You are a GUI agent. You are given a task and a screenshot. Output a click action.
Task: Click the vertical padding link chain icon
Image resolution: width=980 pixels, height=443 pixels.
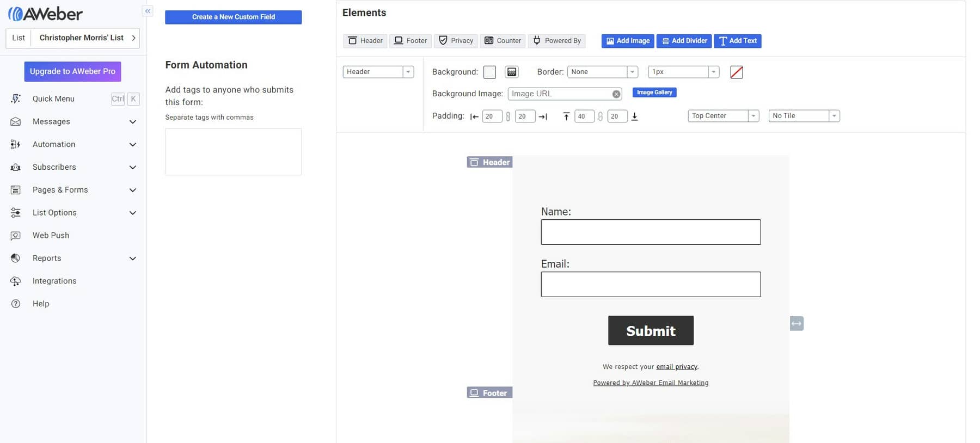pos(600,116)
